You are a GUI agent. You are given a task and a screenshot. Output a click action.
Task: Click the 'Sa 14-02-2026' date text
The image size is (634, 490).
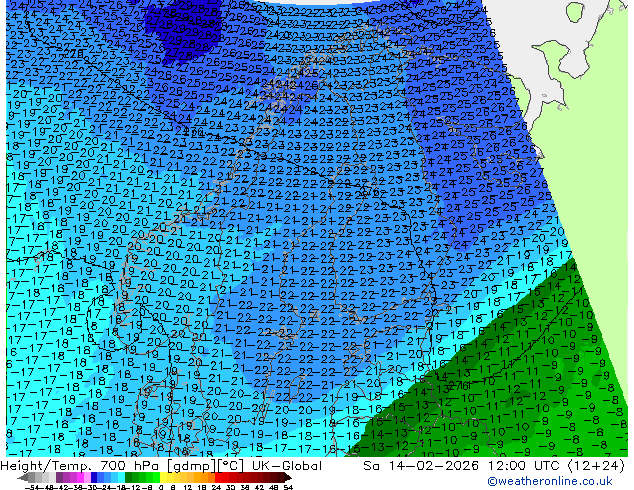tap(422, 466)
